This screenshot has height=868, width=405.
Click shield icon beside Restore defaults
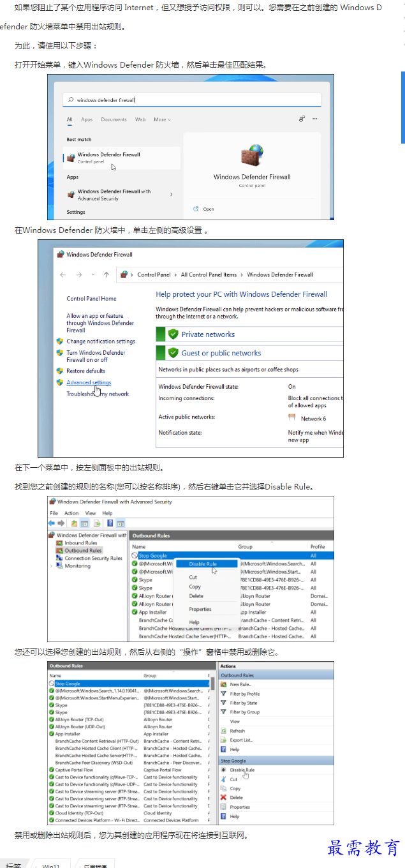pyautogui.click(x=59, y=371)
